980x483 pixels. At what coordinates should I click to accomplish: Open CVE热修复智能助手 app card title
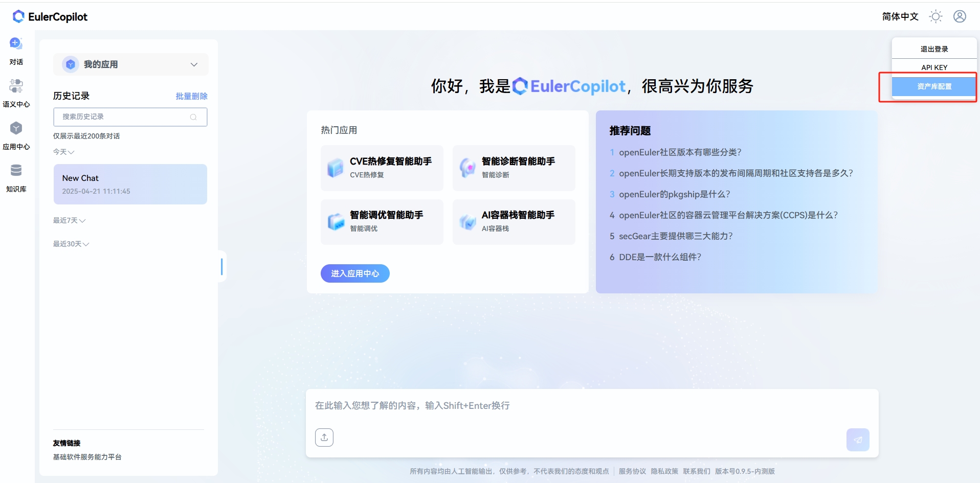tap(391, 162)
